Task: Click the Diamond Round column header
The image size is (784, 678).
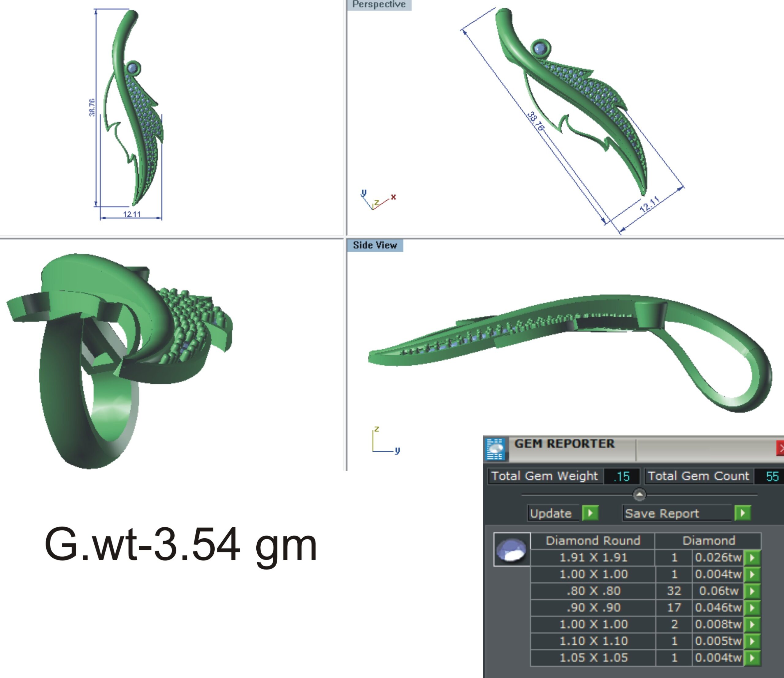Action: click(593, 541)
